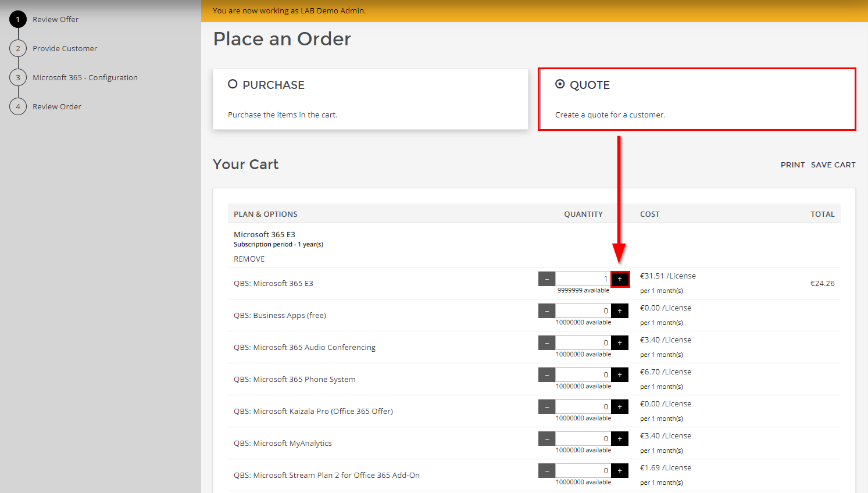Click quantity field for Business Apps (free)
The image size is (868, 493).
coord(583,311)
